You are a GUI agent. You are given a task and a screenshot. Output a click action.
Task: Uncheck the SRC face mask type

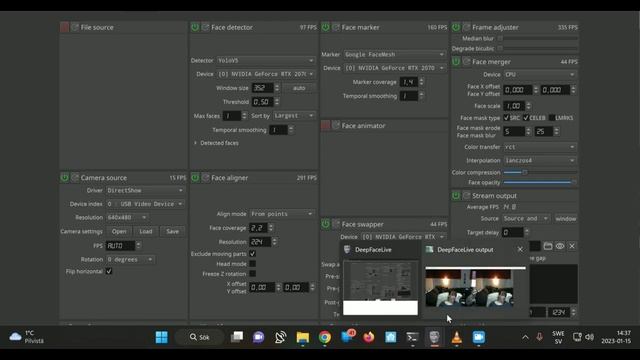[507, 118]
